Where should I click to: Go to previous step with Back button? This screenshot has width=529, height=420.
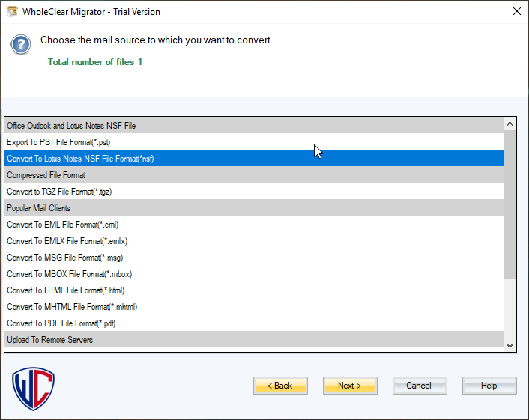pos(280,386)
